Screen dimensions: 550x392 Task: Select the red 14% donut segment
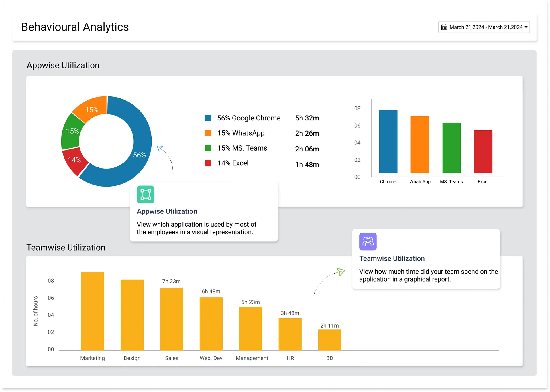click(74, 160)
